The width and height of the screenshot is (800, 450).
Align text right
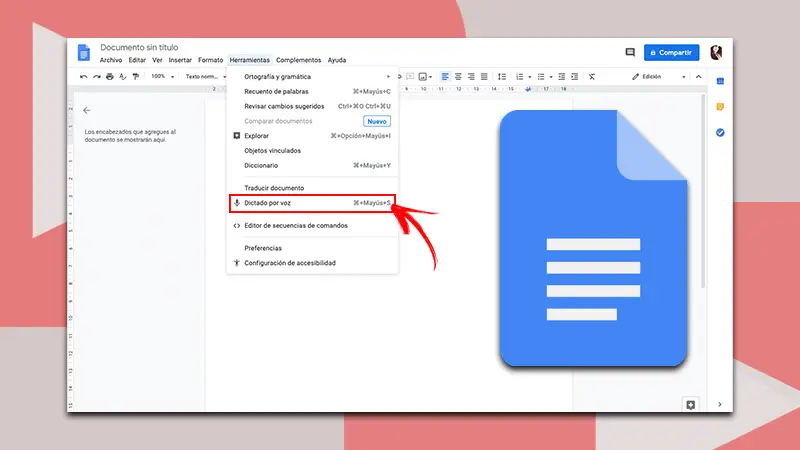point(471,77)
